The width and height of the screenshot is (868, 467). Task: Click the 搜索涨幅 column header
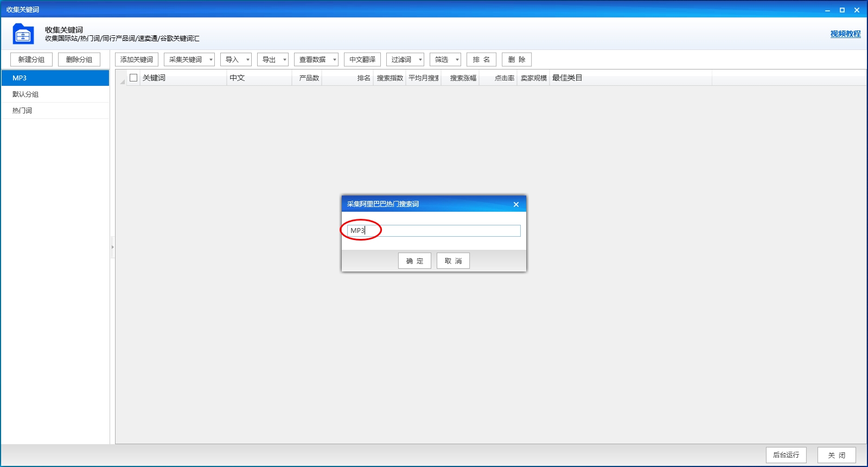pos(460,78)
